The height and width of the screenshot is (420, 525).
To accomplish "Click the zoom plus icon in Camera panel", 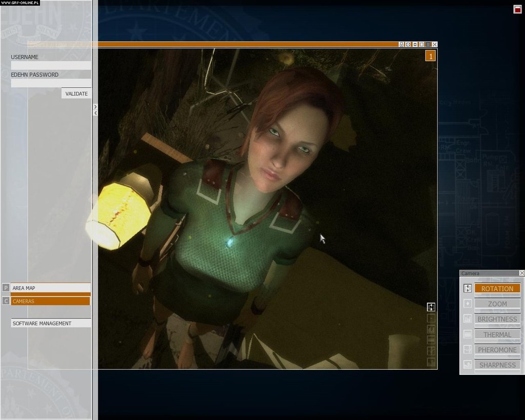I will click(467, 304).
